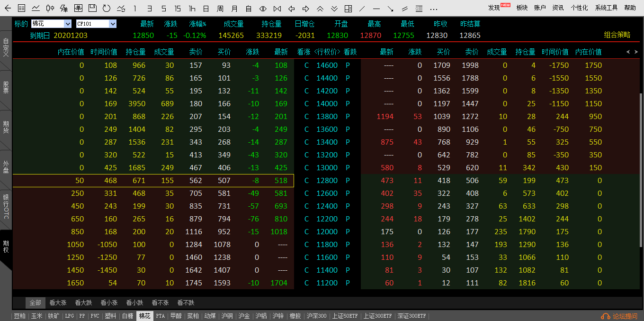
Task: Click the save disk icon
Action: click(93, 8)
